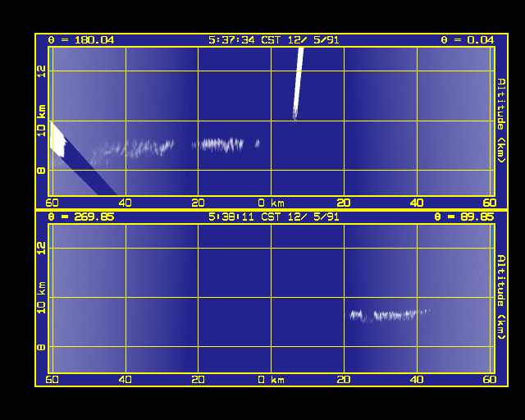Screen dimensions: 525x420
Task: Click the 12 altitude tick in the top panel
Action: (x=41, y=71)
